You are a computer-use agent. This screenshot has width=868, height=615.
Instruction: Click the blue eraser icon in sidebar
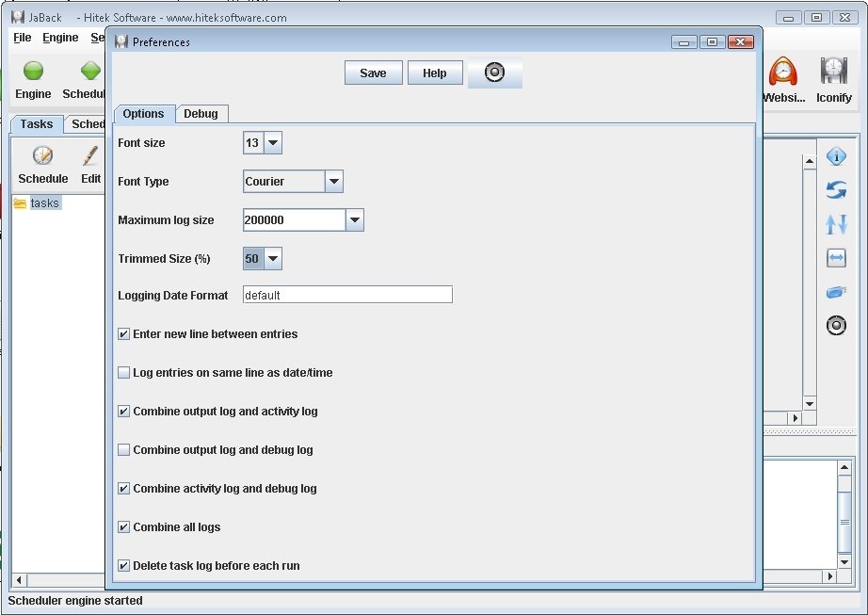tap(836, 292)
